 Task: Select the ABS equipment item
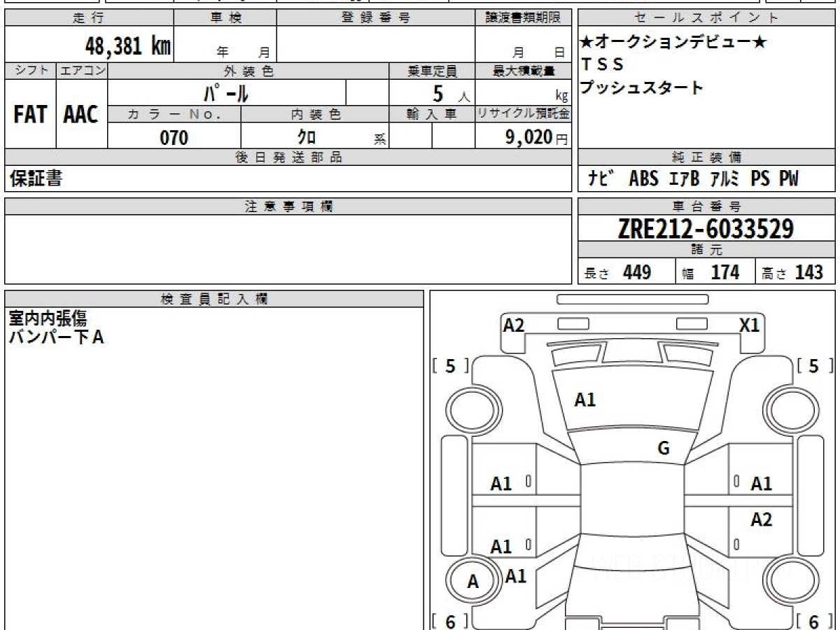click(643, 179)
